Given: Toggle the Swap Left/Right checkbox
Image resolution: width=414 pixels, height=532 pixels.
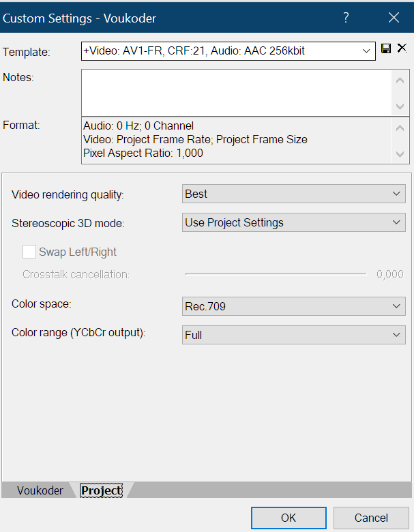Looking at the screenshot, I should 29,252.
